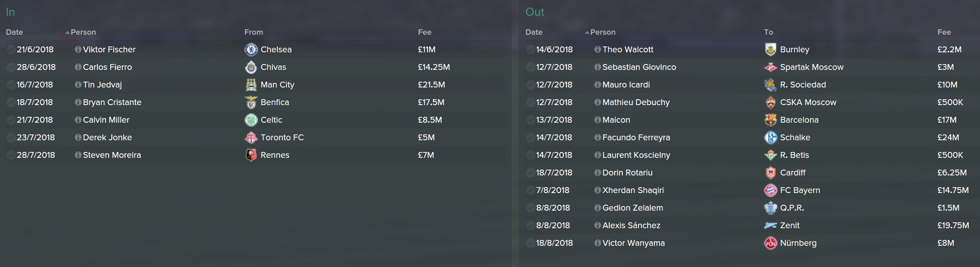Screen dimensions: 980x267
Task: Click the FC Bayern badge icon
Action: click(770, 190)
